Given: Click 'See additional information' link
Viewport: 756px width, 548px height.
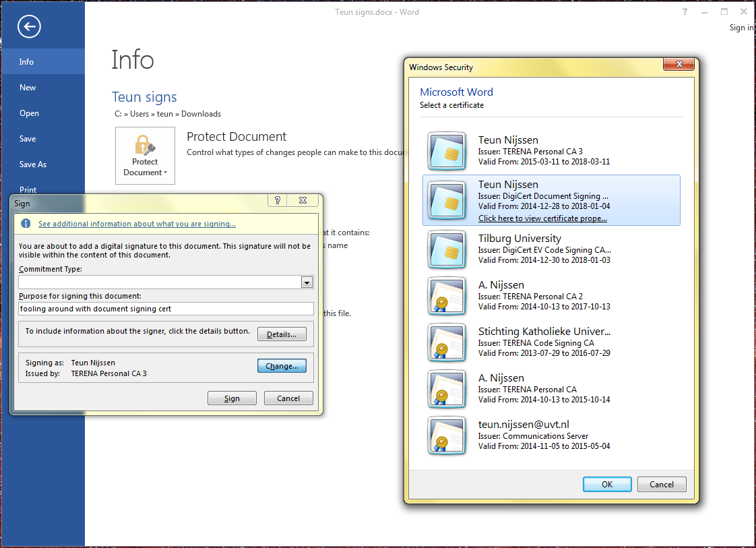Looking at the screenshot, I should point(137,224).
